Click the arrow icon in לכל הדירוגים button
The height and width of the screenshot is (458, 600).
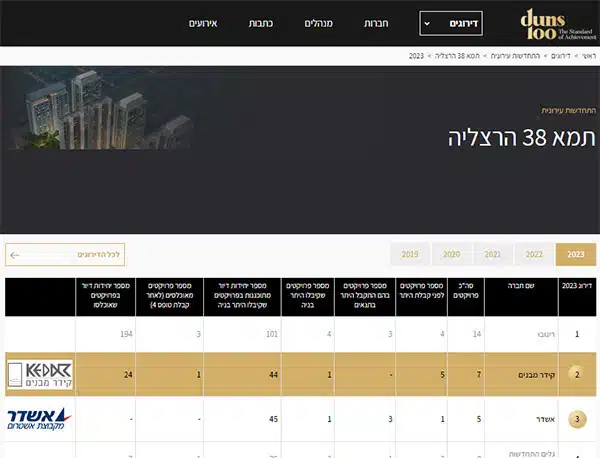pos(15,255)
